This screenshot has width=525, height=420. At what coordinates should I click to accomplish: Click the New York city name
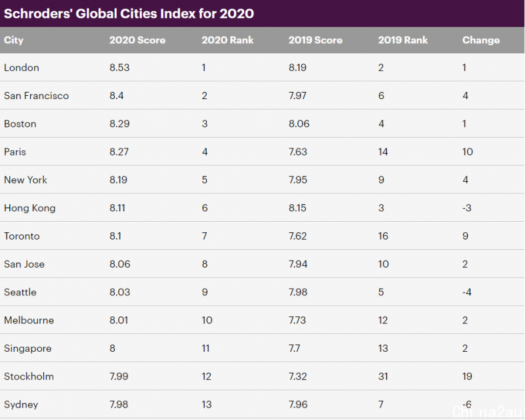[x=26, y=180]
